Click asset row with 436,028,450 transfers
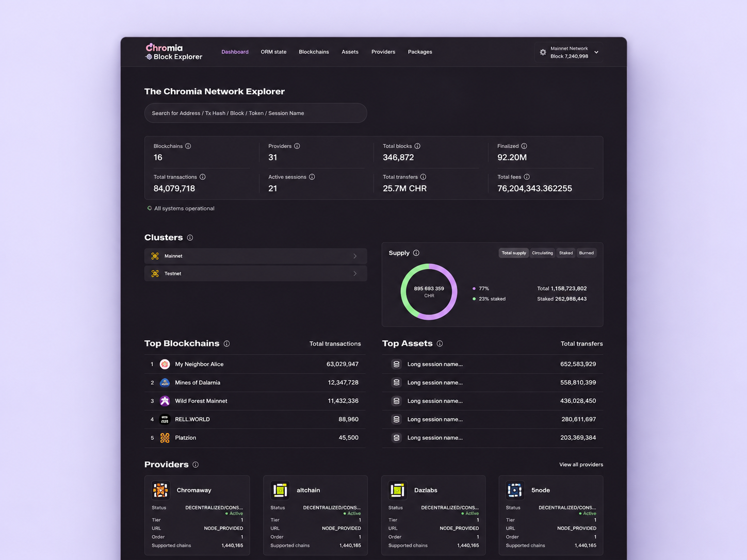Image resolution: width=747 pixels, height=560 pixels. click(493, 401)
